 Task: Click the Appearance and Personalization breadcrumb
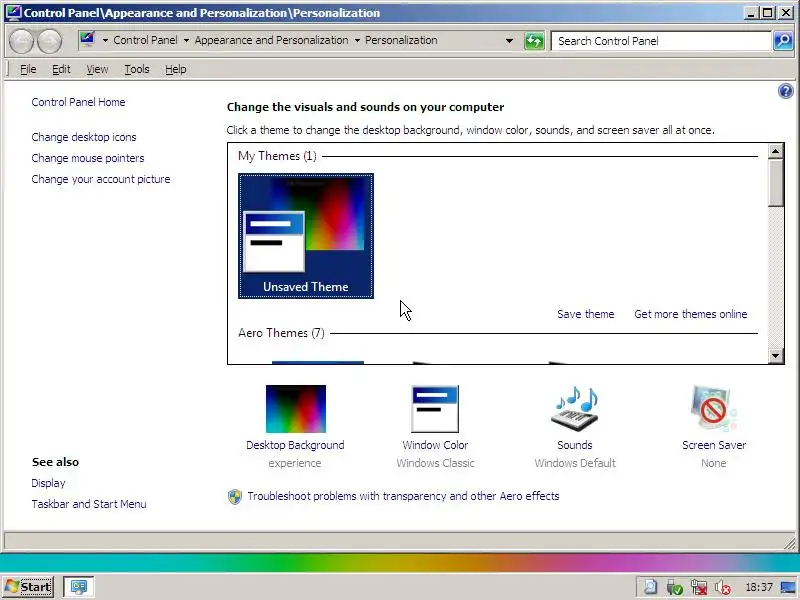271,40
